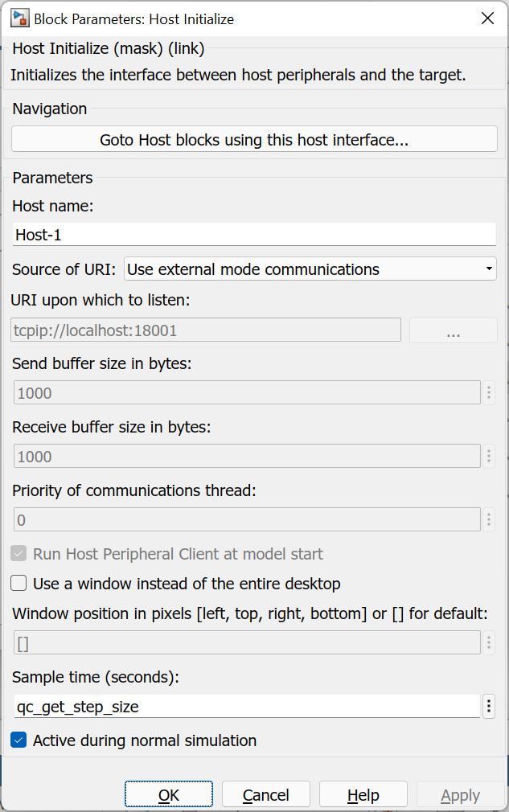This screenshot has height=812, width=509.
Task: Disable "Active during normal simulation"
Action: [18, 740]
